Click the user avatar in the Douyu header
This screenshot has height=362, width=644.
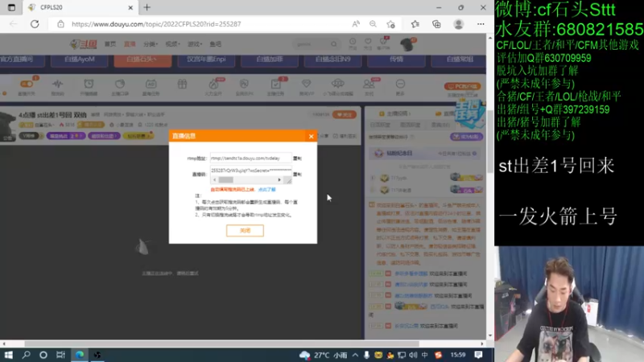tap(407, 44)
